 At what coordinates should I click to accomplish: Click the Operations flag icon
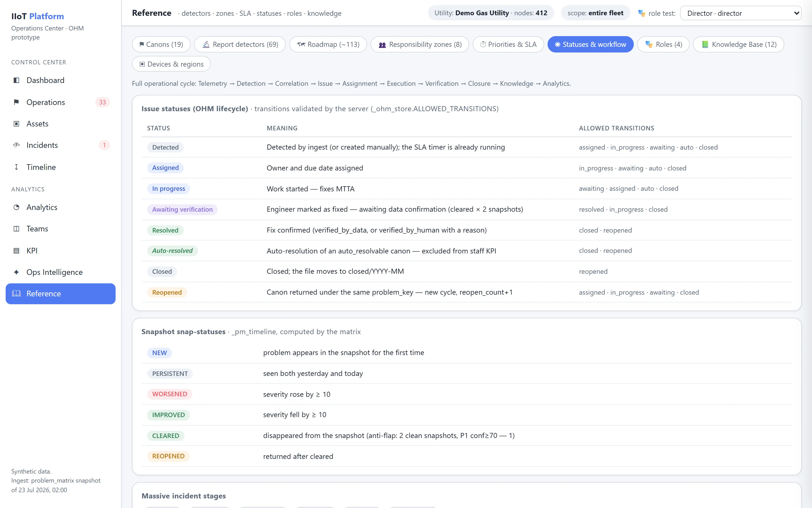click(x=16, y=102)
